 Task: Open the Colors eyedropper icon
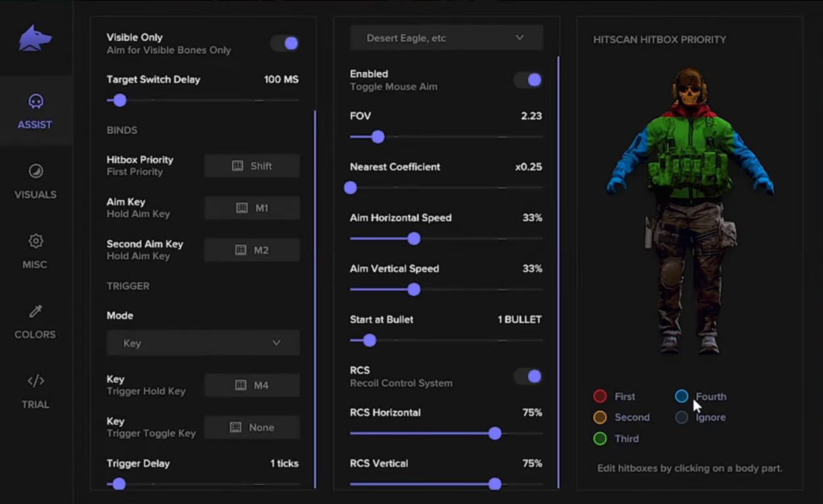tap(35, 311)
